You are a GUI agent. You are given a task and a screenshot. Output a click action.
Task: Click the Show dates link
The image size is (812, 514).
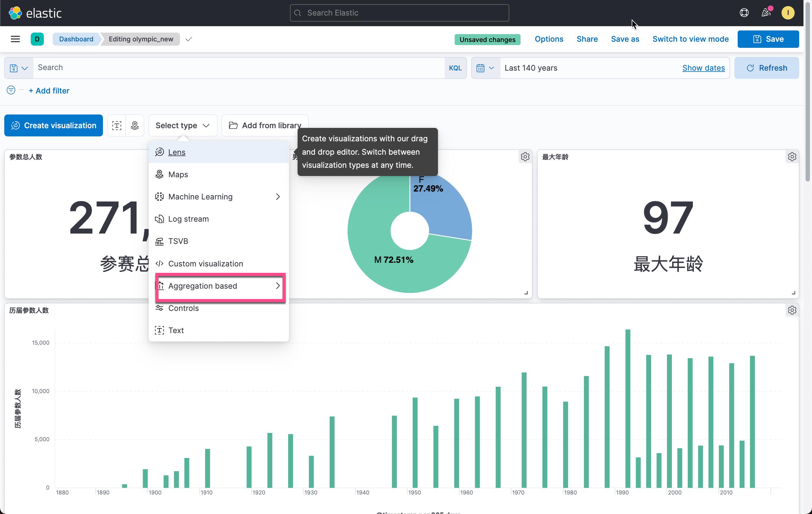coord(704,68)
